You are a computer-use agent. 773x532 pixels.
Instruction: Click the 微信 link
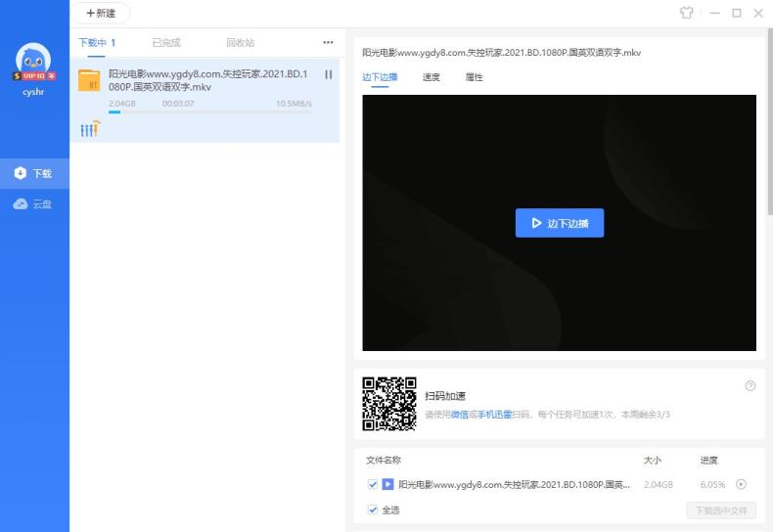tap(459, 415)
